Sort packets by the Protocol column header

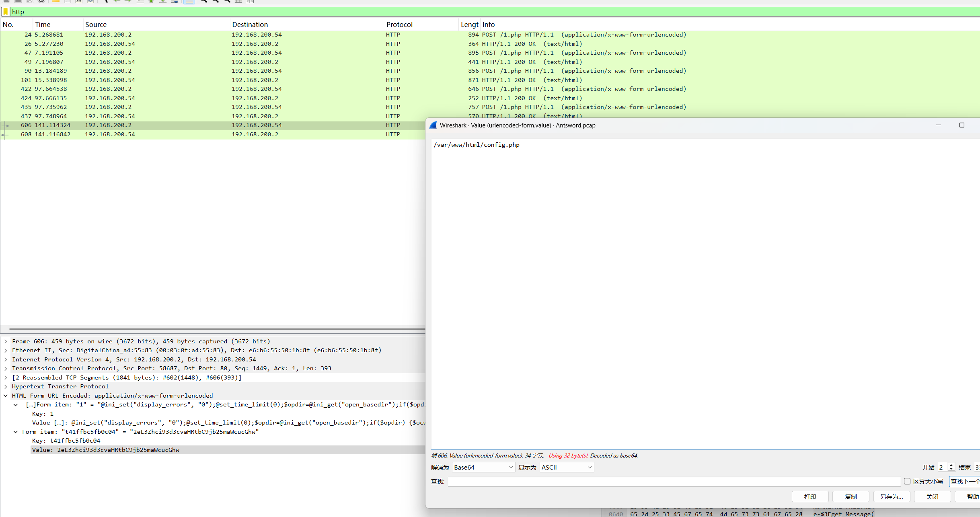(399, 25)
